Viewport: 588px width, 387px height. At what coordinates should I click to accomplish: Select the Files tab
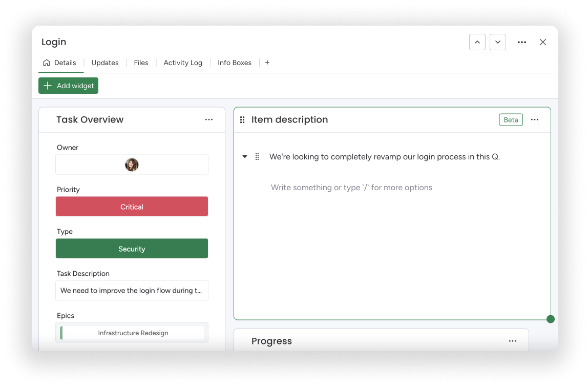tap(141, 63)
